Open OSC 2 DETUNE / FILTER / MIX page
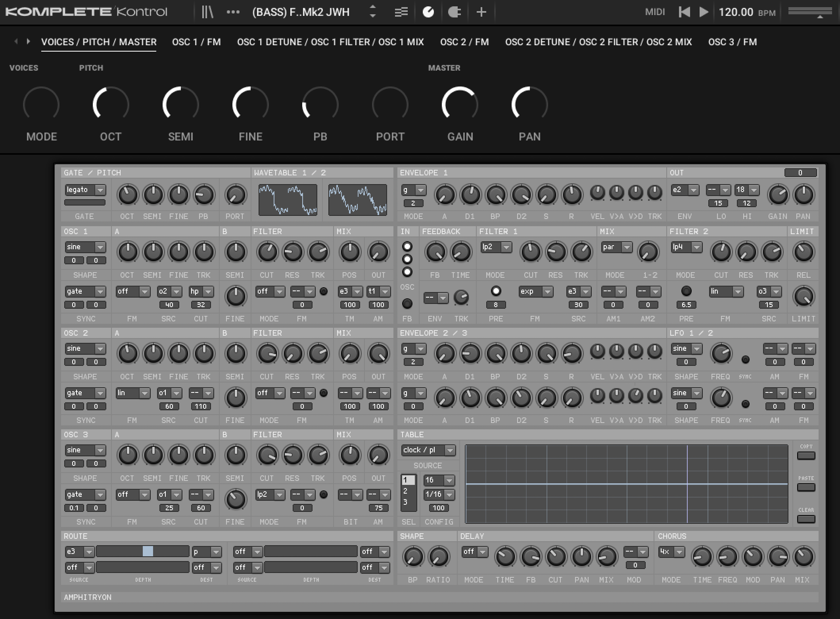The width and height of the screenshot is (840, 619). (x=598, y=42)
